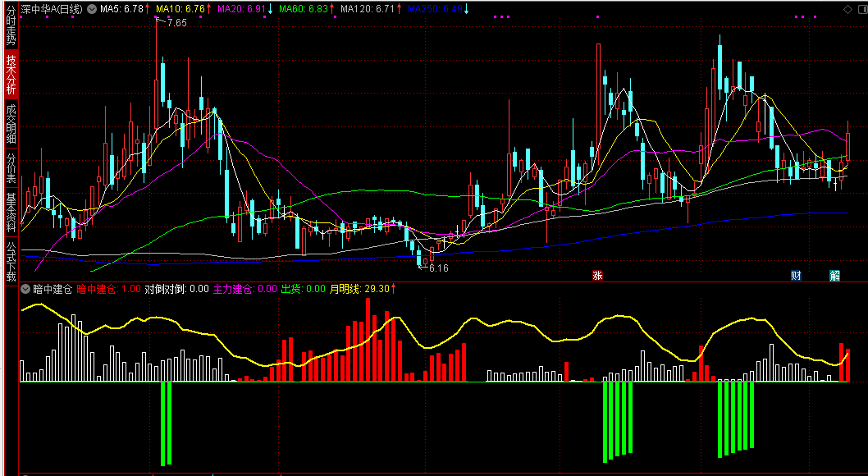
Task: Select the 技术分析 sidebar tab
Action: coord(11,74)
